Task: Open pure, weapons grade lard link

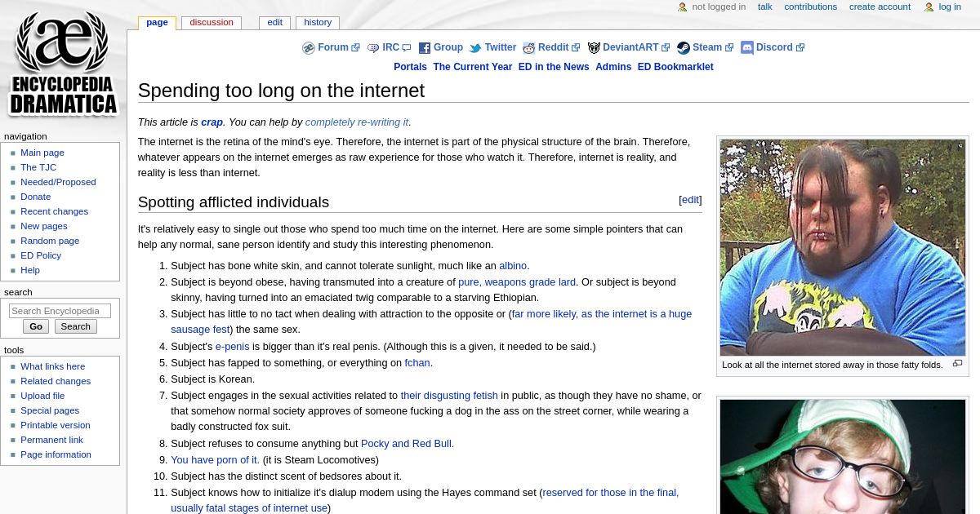Action: click(517, 282)
